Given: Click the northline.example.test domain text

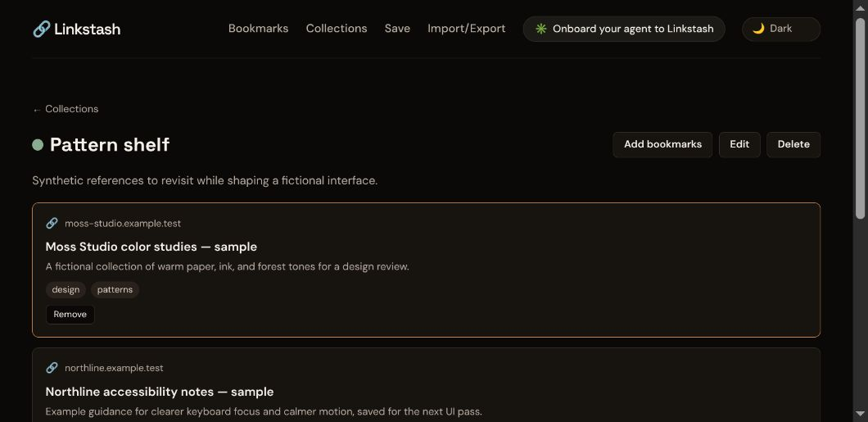Looking at the screenshot, I should coord(114,368).
